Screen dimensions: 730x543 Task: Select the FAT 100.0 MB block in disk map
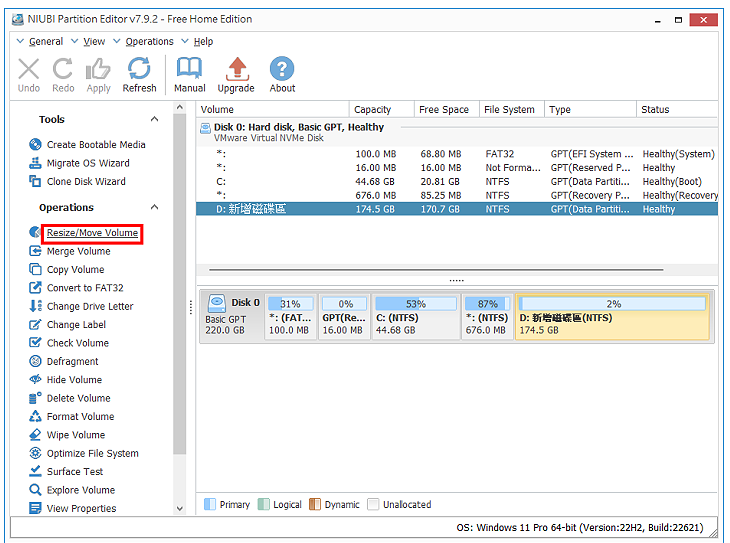(x=291, y=317)
